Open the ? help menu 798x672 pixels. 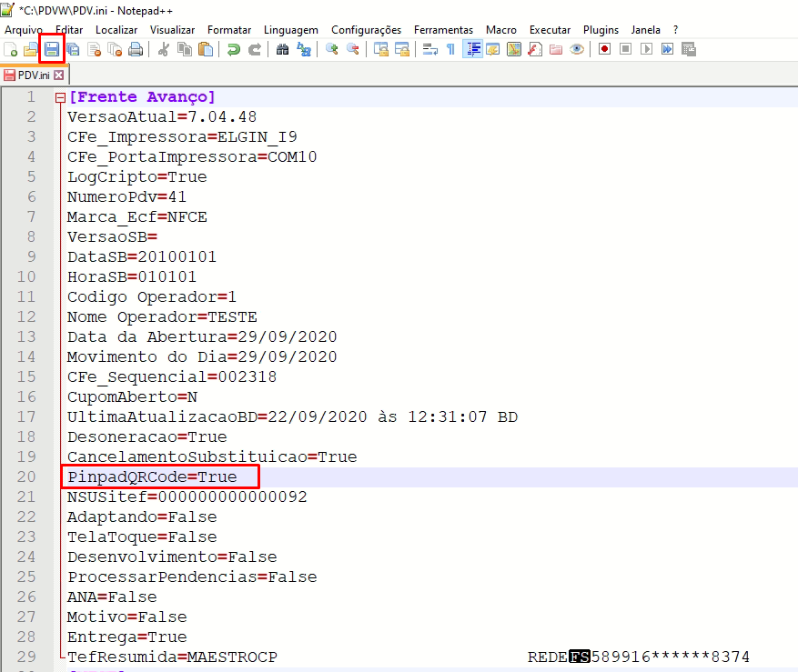675,30
